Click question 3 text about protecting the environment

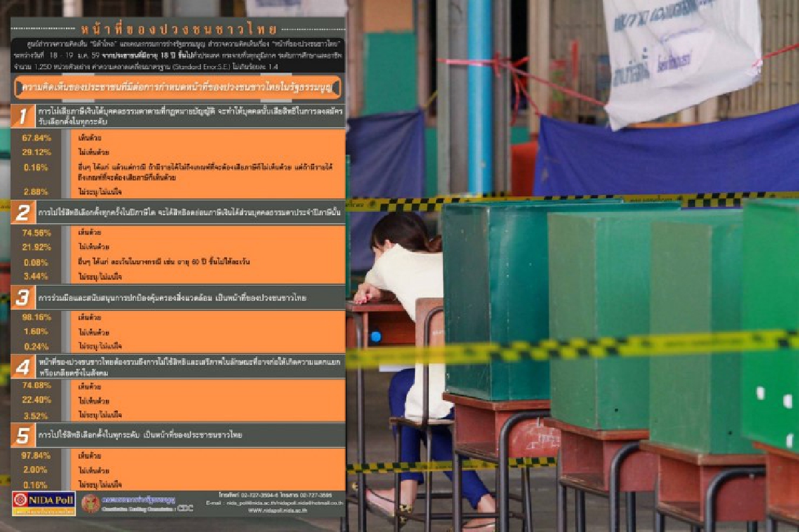(x=172, y=298)
